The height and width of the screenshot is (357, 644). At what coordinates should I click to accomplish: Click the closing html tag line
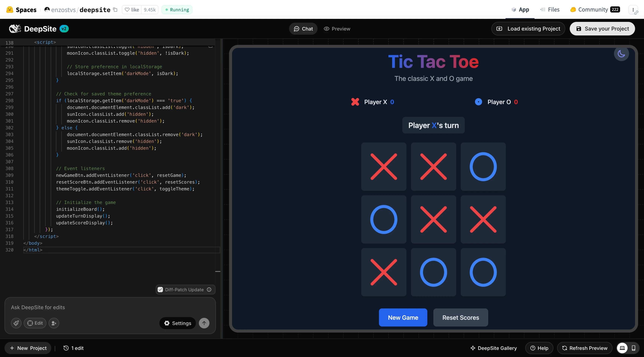33,250
